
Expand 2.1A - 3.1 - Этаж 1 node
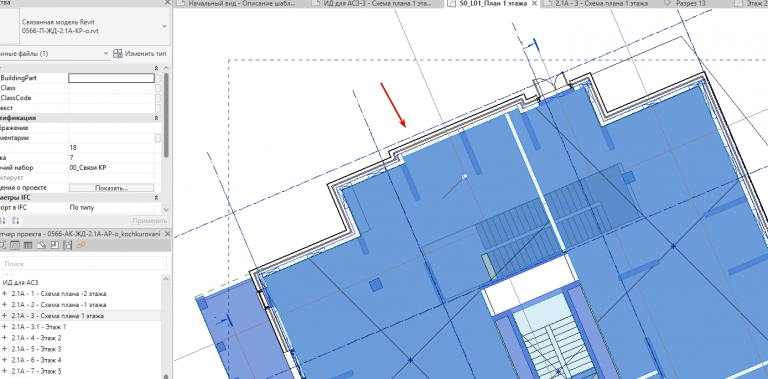pyautogui.click(x=4, y=327)
